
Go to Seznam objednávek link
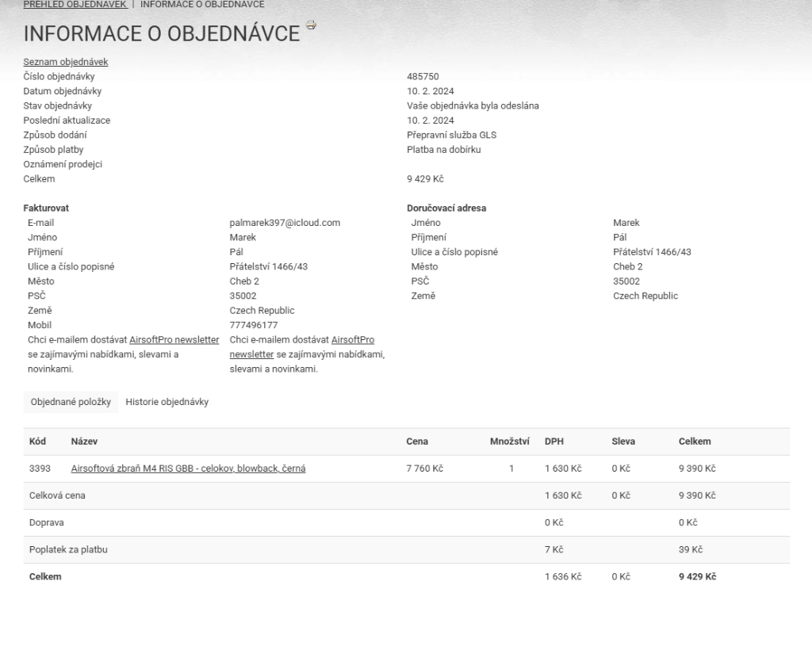[x=65, y=62]
